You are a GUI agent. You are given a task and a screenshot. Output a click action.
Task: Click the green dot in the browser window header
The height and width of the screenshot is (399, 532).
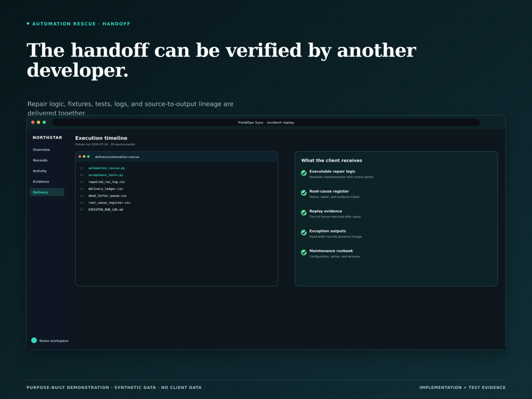click(44, 122)
